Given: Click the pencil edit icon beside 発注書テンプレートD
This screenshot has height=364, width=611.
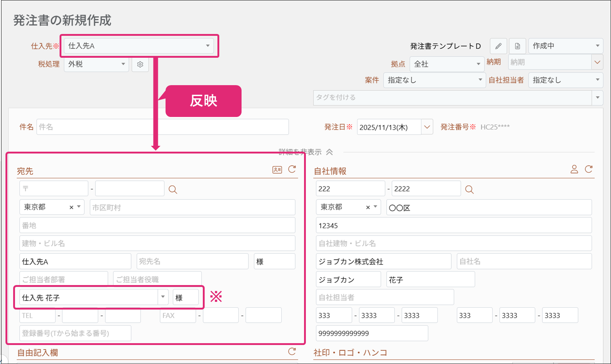Looking at the screenshot, I should point(498,46).
